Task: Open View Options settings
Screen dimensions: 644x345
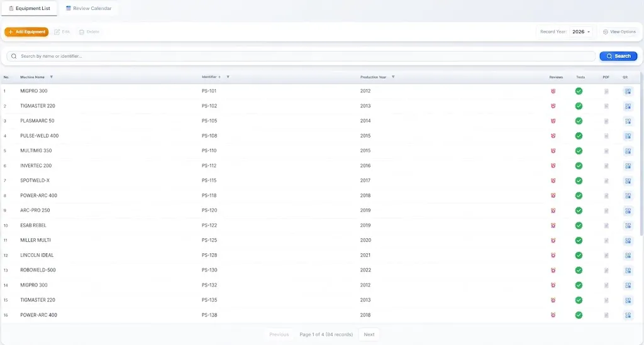Action: click(x=619, y=31)
